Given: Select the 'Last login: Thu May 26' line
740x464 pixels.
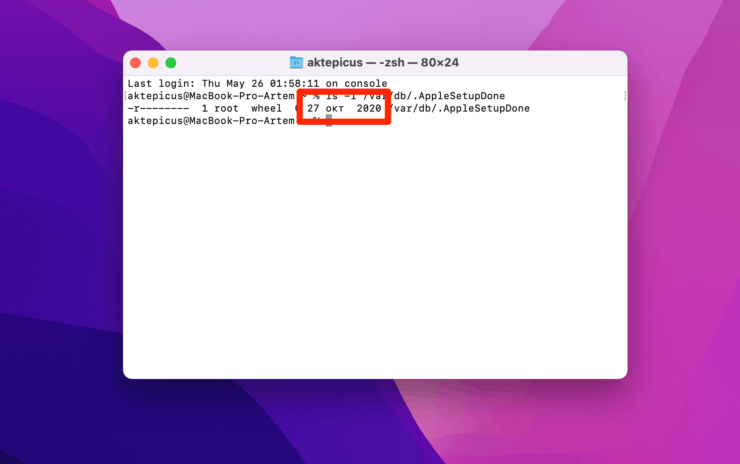Looking at the screenshot, I should point(257,84).
